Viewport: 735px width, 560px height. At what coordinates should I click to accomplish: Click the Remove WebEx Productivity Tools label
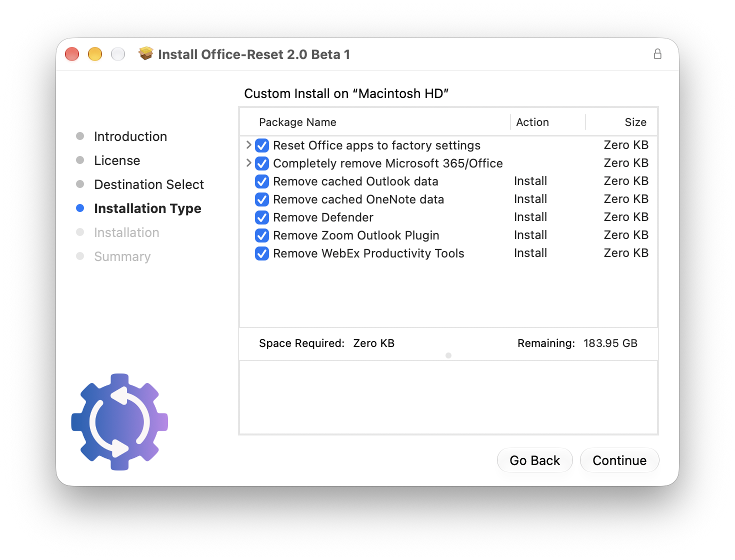coord(368,253)
